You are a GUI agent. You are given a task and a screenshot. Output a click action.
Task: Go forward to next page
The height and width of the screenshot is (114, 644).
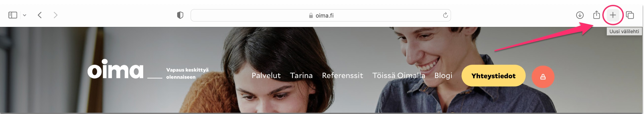tap(55, 15)
